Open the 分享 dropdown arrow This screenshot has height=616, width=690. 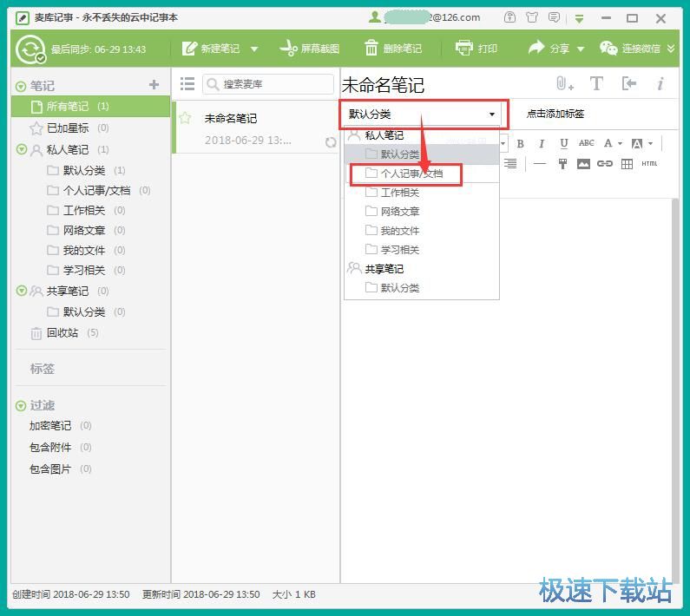[x=581, y=49]
